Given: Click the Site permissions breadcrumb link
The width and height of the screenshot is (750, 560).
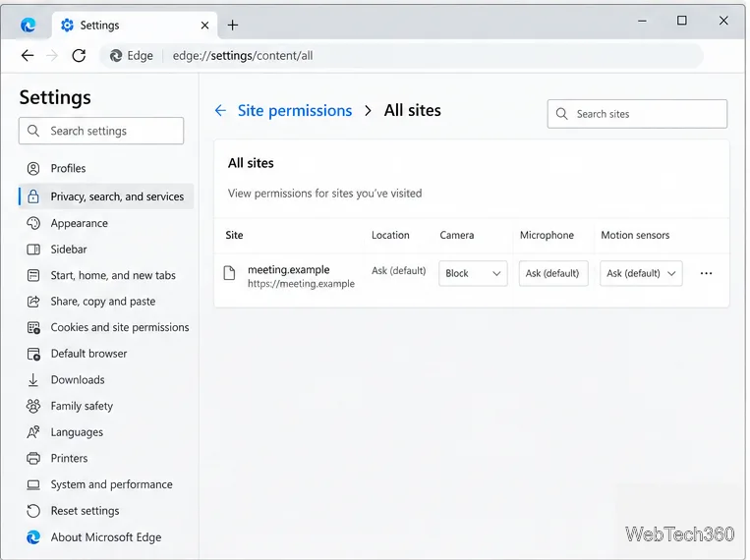Looking at the screenshot, I should point(295,110).
